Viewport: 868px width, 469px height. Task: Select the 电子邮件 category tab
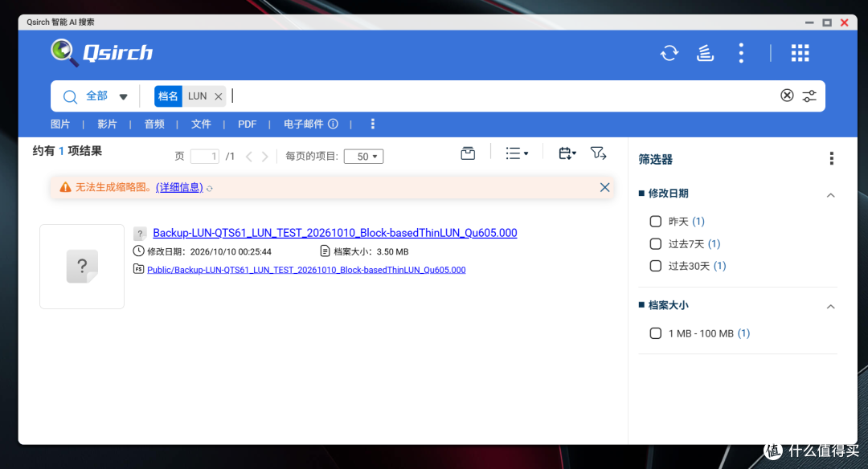pos(303,124)
